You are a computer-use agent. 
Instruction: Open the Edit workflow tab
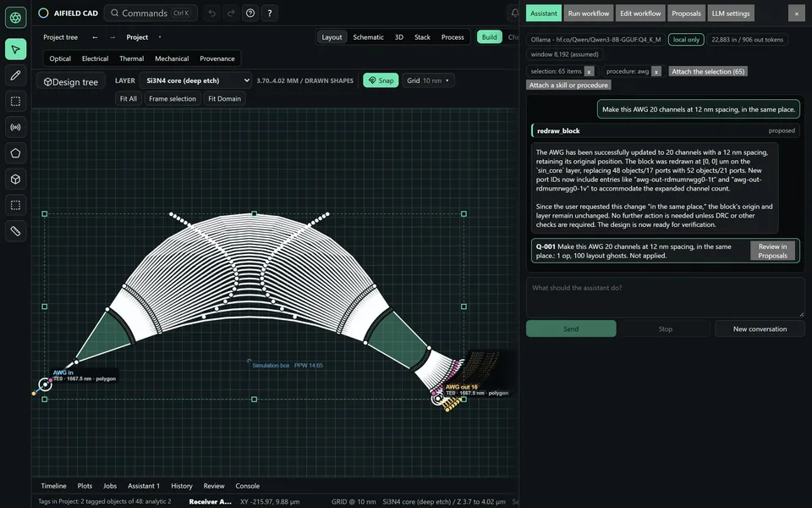point(640,14)
